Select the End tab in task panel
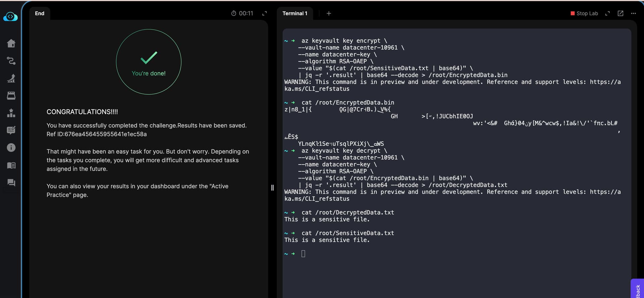 click(40, 13)
